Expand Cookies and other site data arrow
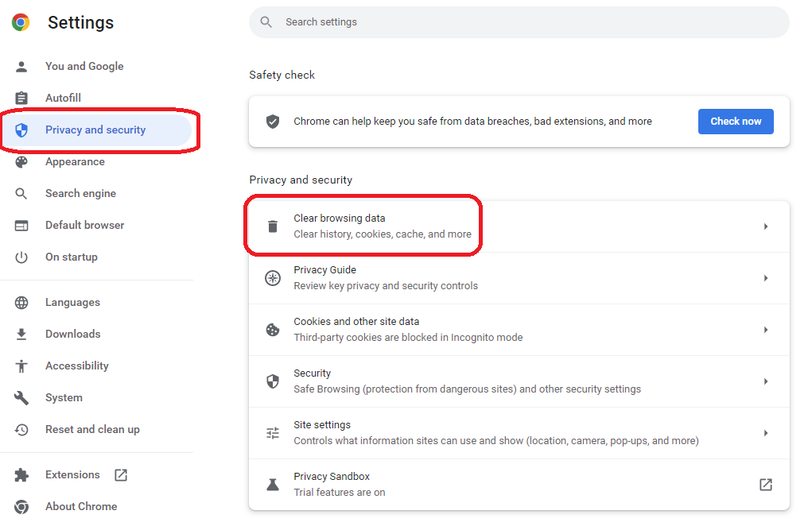This screenshot has height=530, width=812. [x=765, y=330]
